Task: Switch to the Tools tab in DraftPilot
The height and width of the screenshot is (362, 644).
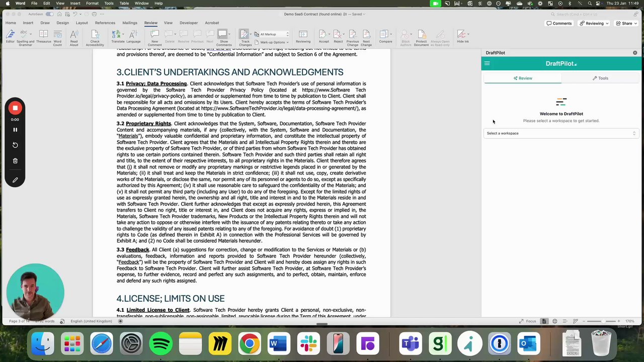Action: [600, 78]
